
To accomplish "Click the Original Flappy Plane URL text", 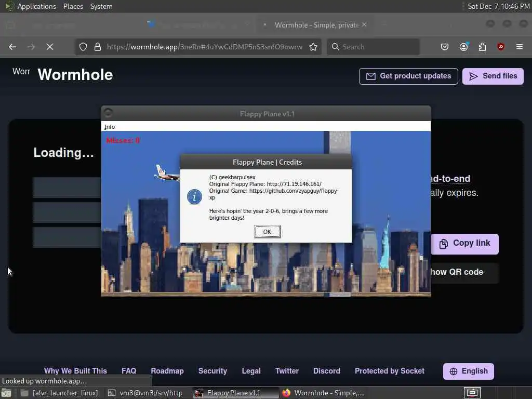I will point(294,184).
